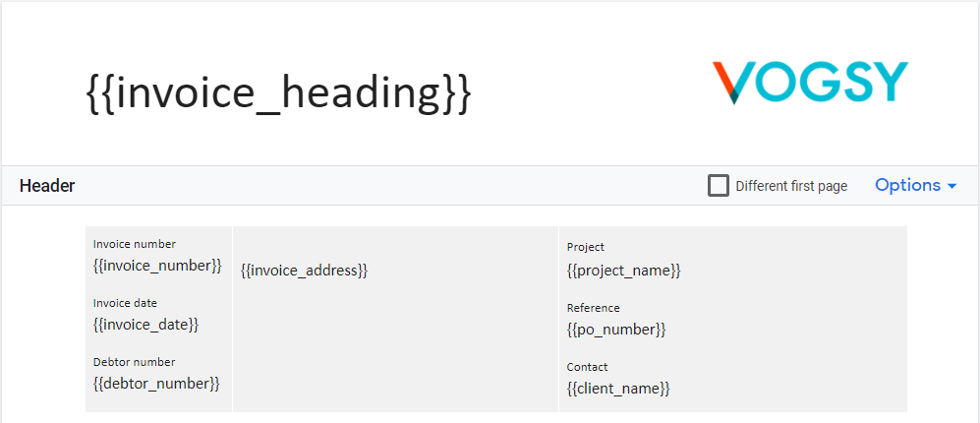Image resolution: width=980 pixels, height=423 pixels.
Task: Click the Invoice date label
Action: click(x=125, y=303)
